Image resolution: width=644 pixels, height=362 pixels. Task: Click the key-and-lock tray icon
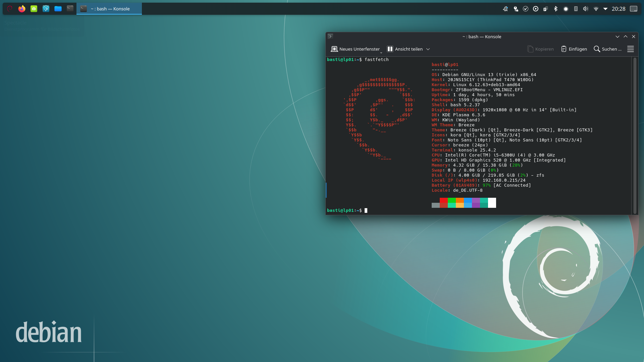(516, 9)
